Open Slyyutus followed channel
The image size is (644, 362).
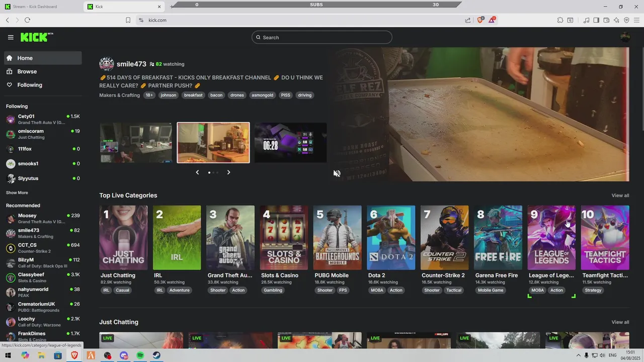(x=43, y=178)
